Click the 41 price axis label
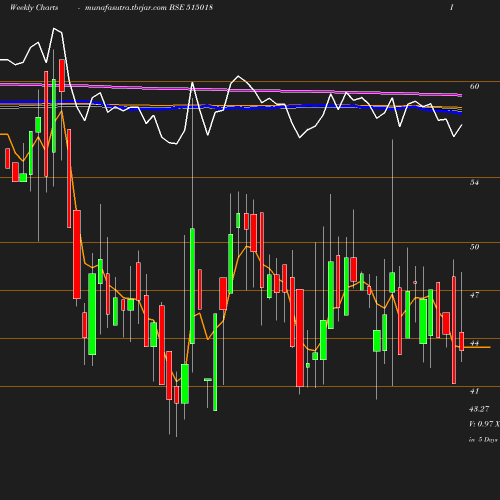The image size is (500, 500). click(x=474, y=391)
